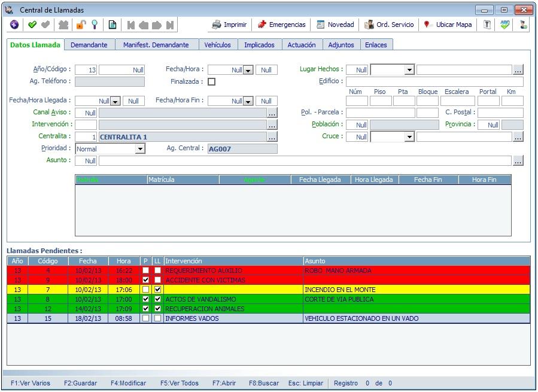Switch to Manifest. Demandante tab
538x392 pixels.
point(156,45)
